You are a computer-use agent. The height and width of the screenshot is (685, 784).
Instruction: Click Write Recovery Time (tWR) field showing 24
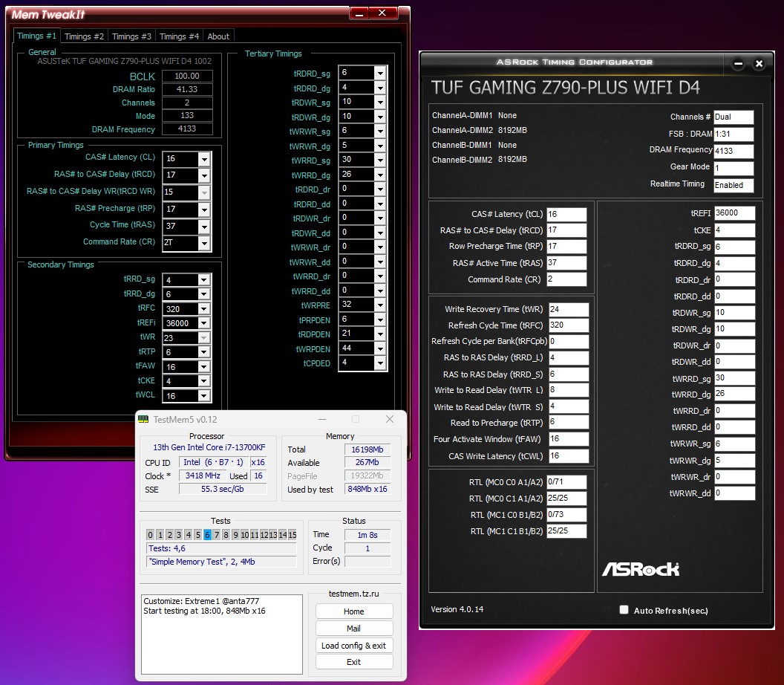pos(569,309)
